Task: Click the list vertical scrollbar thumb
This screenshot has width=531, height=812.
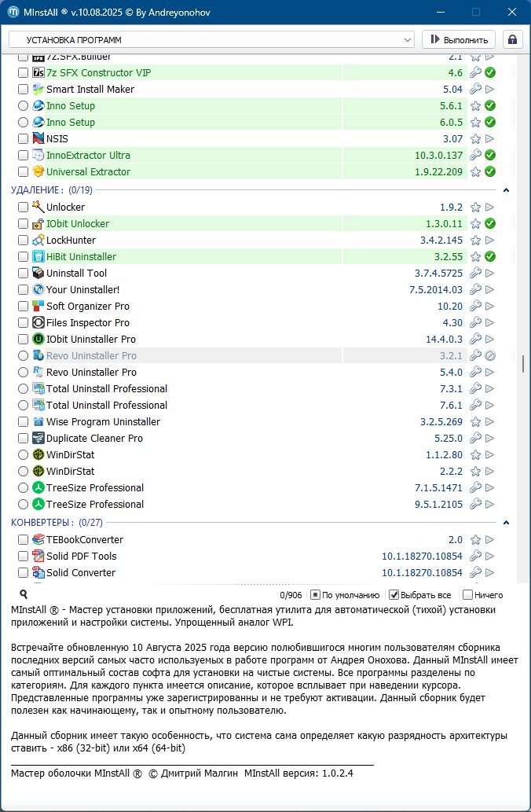Action: click(x=523, y=364)
